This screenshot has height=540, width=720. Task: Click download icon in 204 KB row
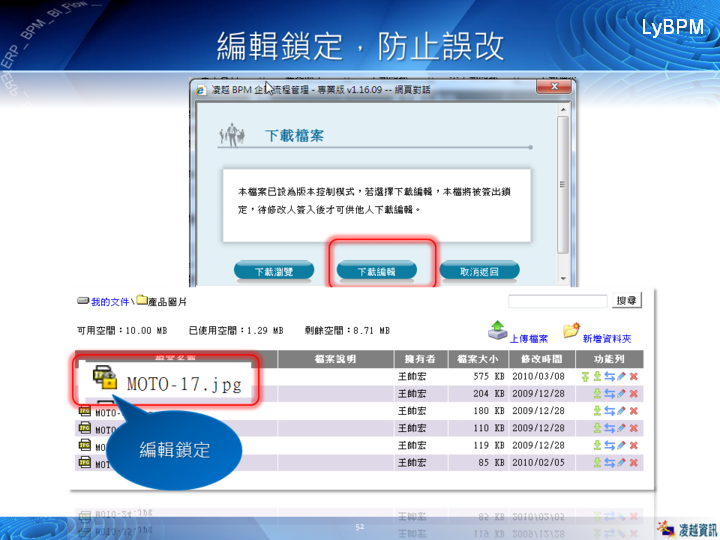click(597, 394)
